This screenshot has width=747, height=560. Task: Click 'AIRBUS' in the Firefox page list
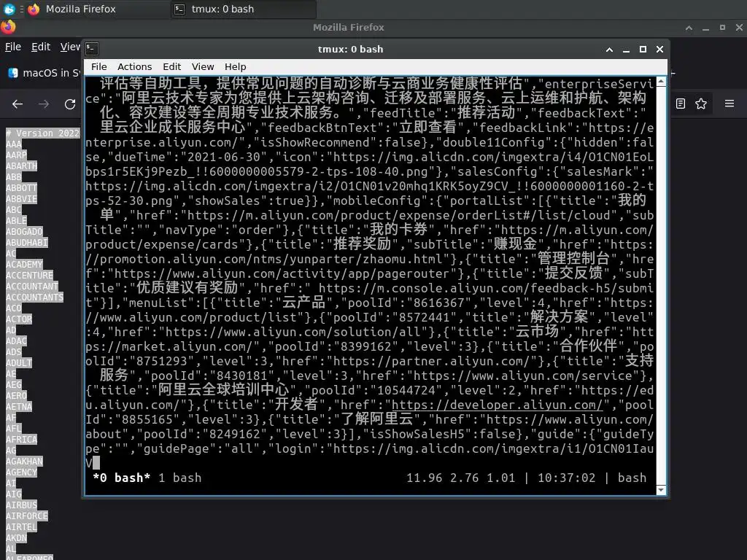click(21, 505)
